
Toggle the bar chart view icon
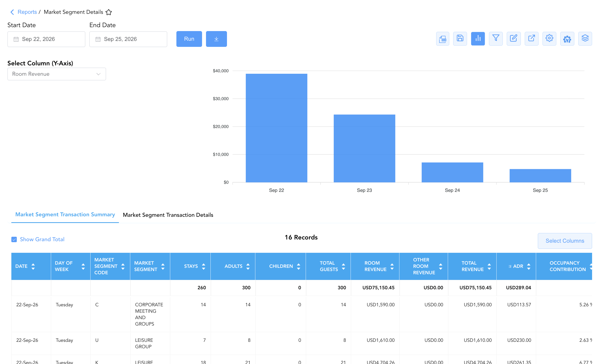(478, 39)
